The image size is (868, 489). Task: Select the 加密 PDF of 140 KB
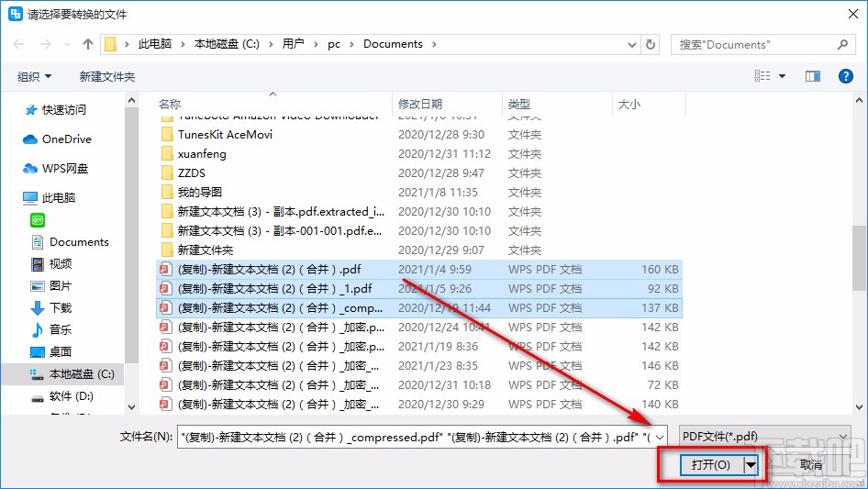point(419,405)
